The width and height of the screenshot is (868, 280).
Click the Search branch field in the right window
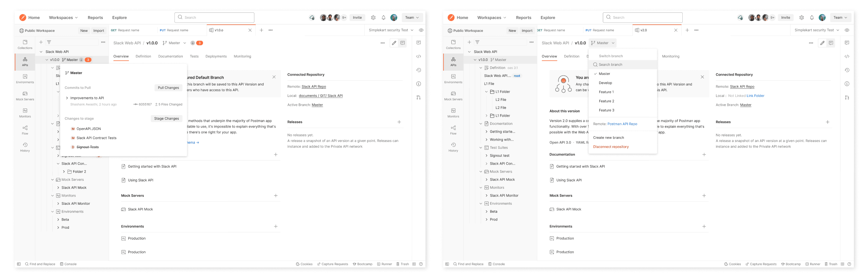coord(623,65)
